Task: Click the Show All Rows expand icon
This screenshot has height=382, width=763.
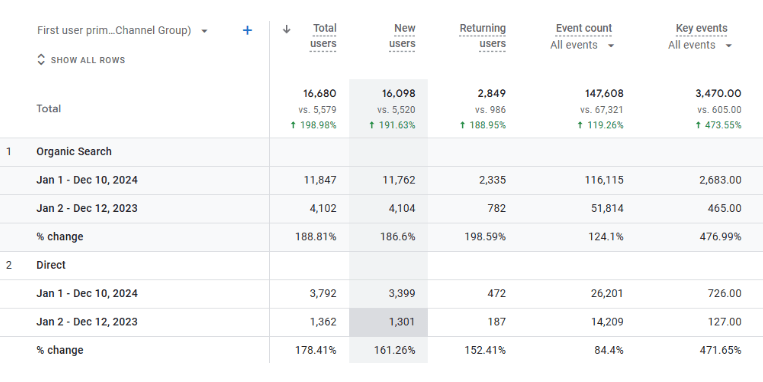Action: tap(41, 60)
